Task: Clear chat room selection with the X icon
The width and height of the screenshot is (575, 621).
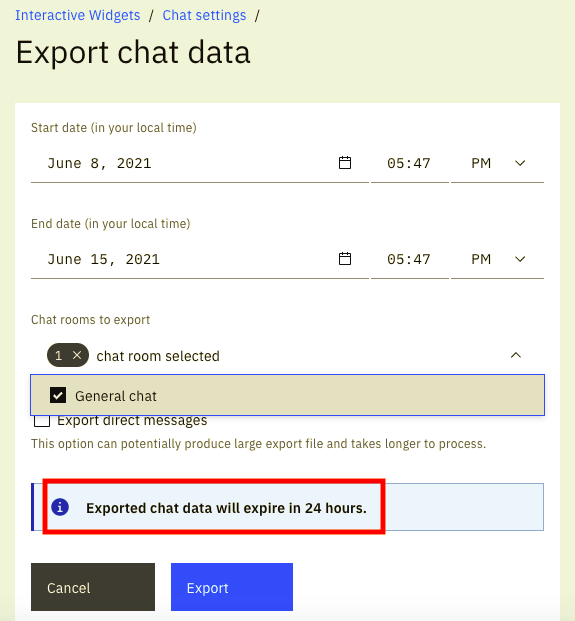Action: (77, 355)
